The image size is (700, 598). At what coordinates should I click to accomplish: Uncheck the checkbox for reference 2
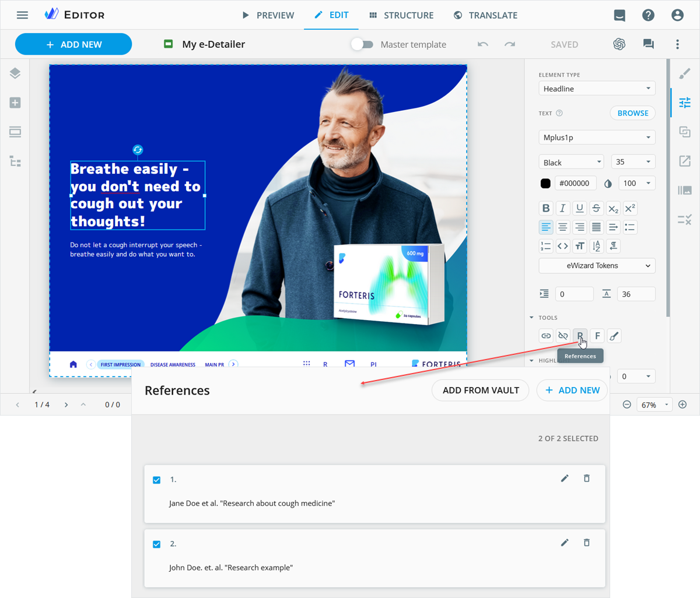156,544
